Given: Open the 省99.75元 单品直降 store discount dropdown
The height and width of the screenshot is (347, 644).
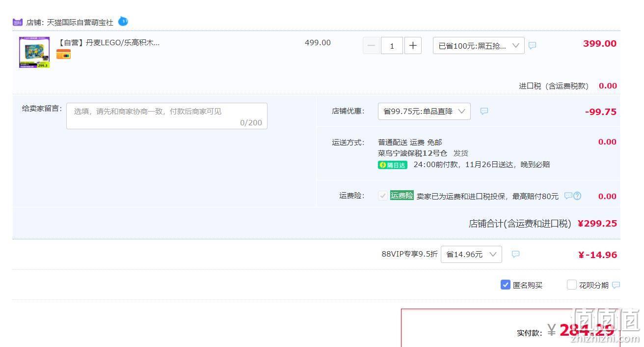Looking at the screenshot, I should point(424,111).
